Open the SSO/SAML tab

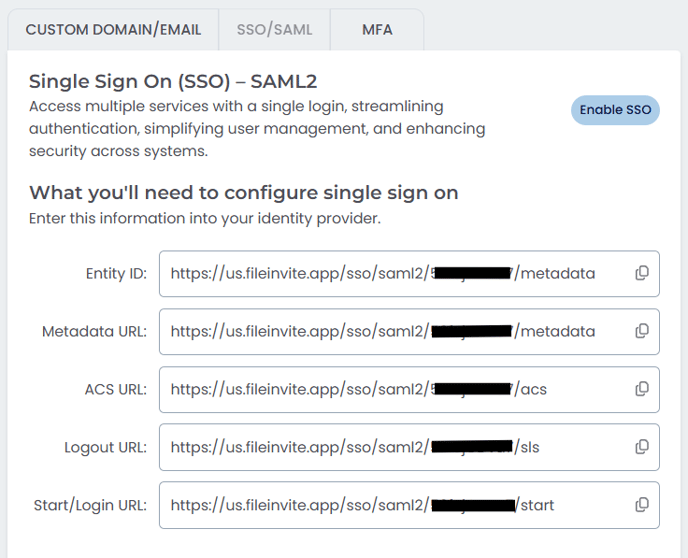click(274, 30)
